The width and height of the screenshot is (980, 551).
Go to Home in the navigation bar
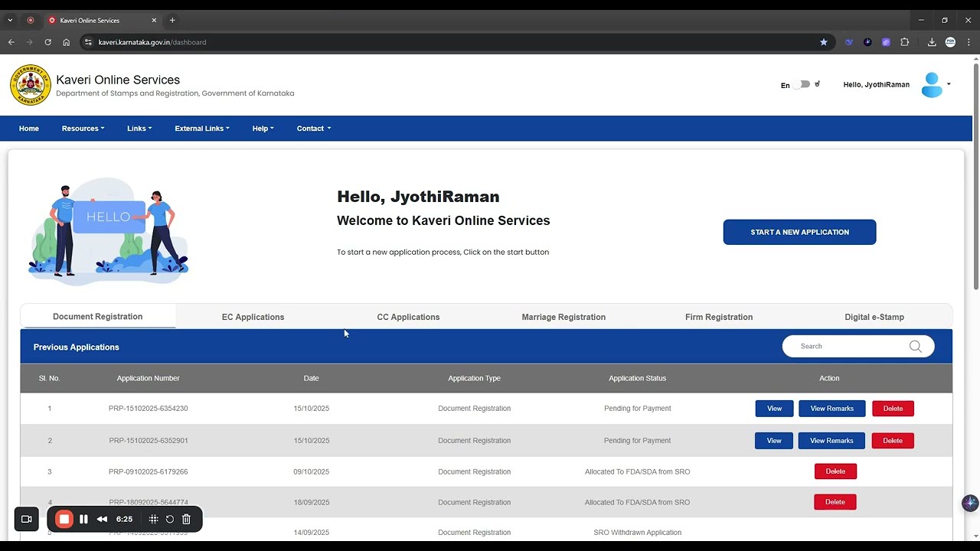29,129
